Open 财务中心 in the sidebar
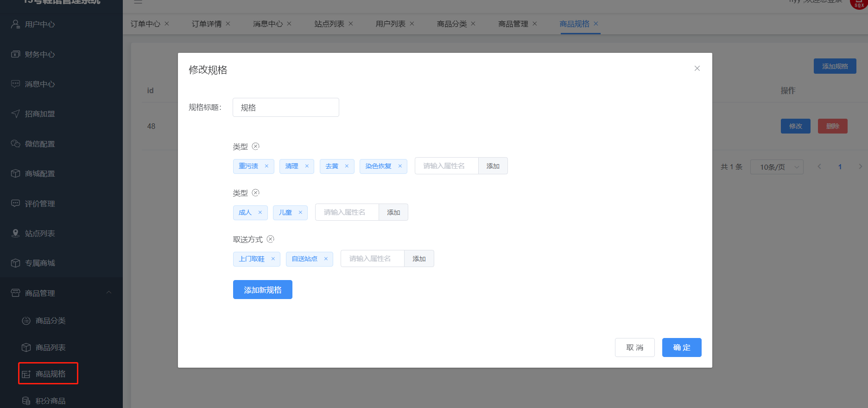This screenshot has height=408, width=868. click(x=40, y=54)
